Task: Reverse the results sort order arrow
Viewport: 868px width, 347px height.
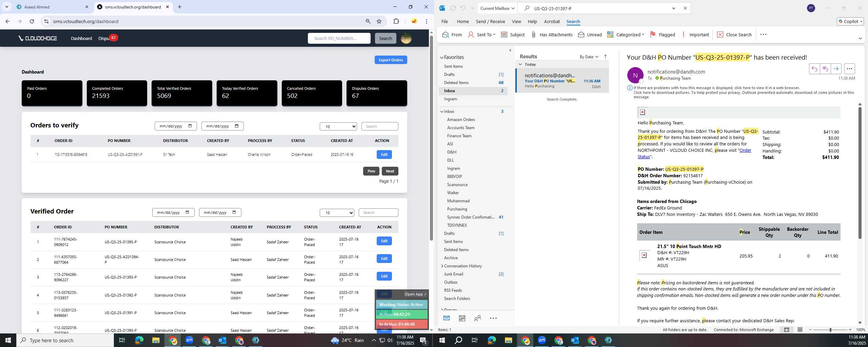Action: coord(605,57)
